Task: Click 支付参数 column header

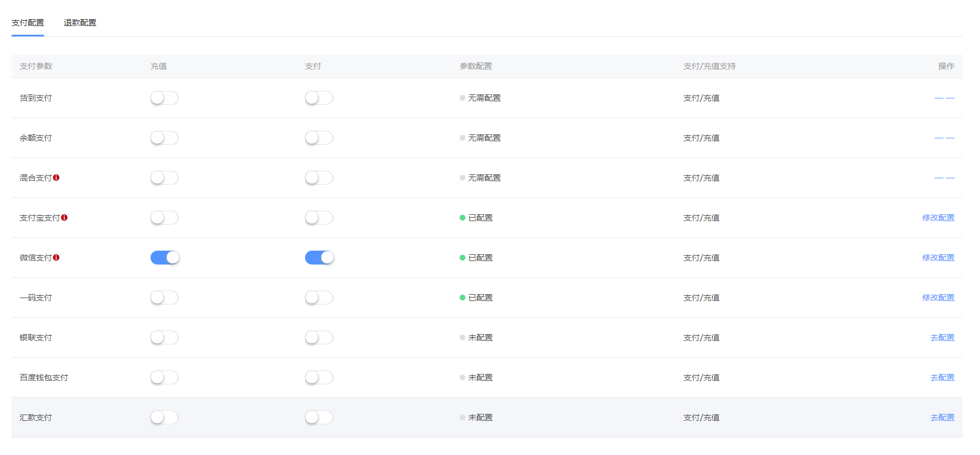Action: coord(36,66)
